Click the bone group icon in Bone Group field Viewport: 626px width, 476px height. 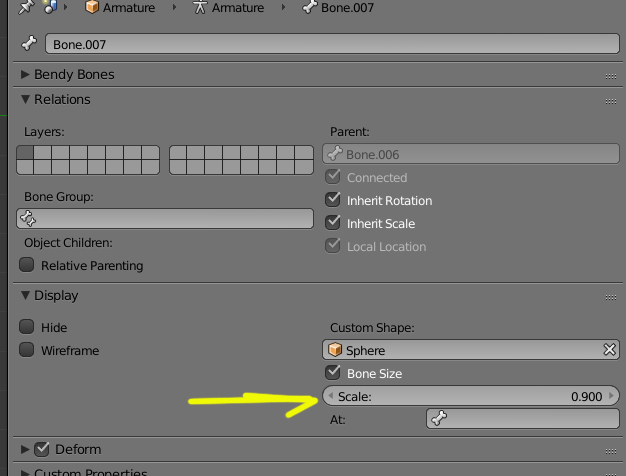[x=28, y=218]
